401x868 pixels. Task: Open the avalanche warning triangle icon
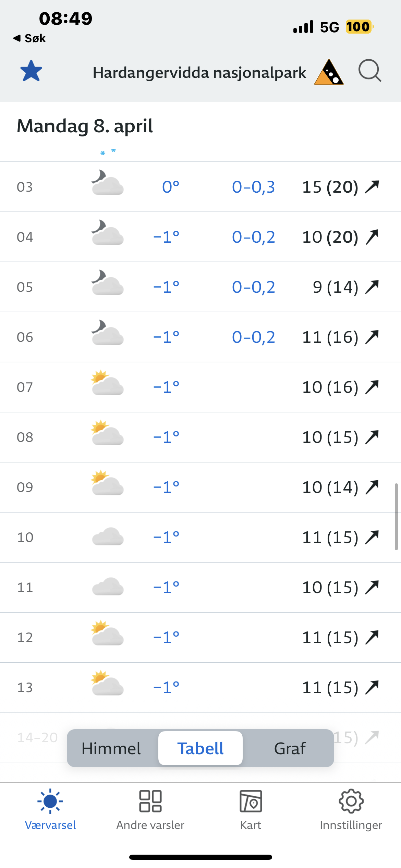329,72
